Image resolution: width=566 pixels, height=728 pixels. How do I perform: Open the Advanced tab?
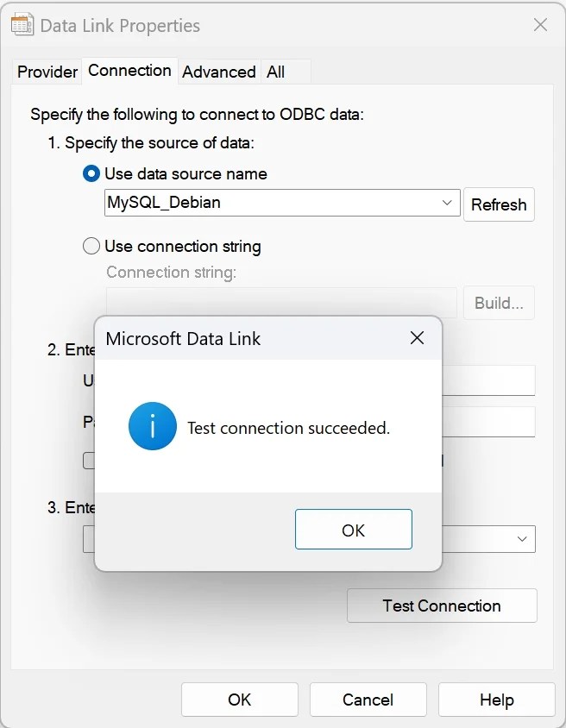218,72
